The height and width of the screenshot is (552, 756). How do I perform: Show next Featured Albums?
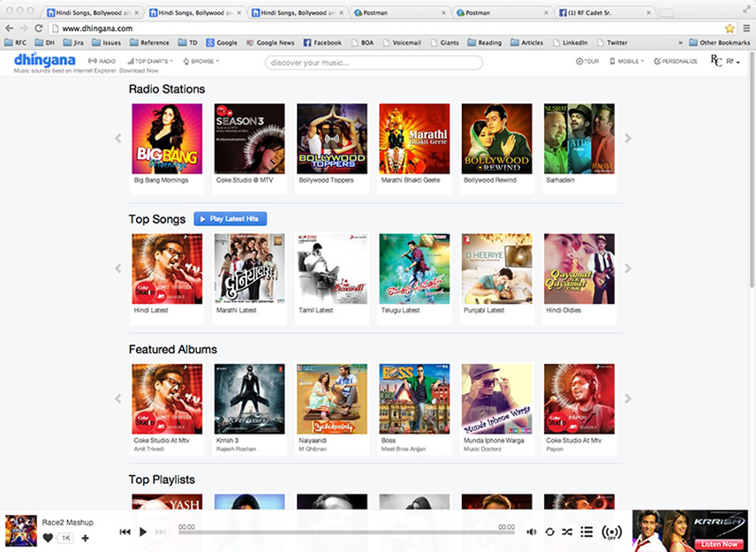click(x=628, y=398)
